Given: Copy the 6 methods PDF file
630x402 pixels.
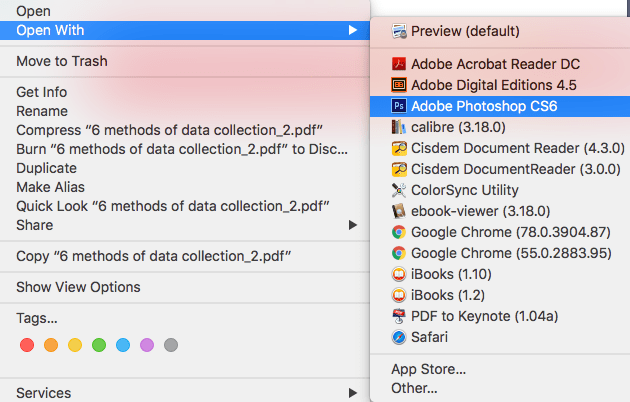Looking at the screenshot, I should (x=185, y=256).
